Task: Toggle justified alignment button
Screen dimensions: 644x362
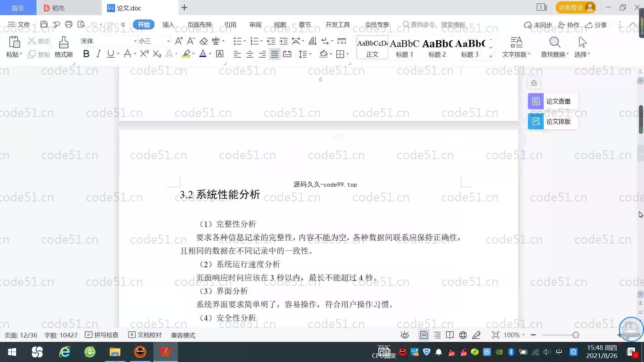Action: (x=275, y=54)
